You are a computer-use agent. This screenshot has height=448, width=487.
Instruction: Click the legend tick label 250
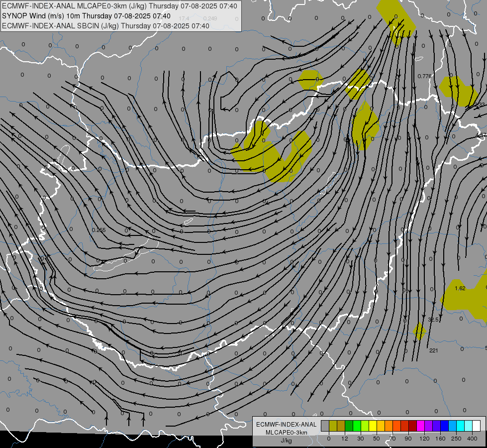[x=456, y=439]
